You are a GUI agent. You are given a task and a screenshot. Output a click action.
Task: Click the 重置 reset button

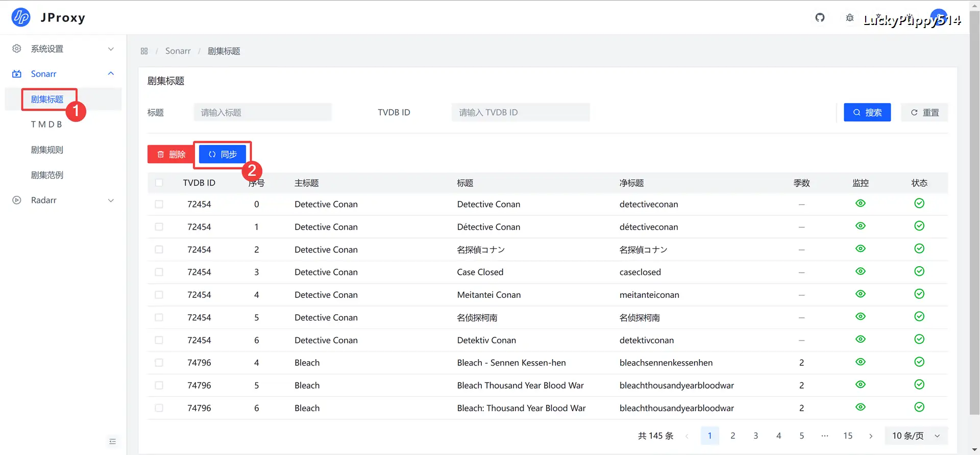(924, 112)
